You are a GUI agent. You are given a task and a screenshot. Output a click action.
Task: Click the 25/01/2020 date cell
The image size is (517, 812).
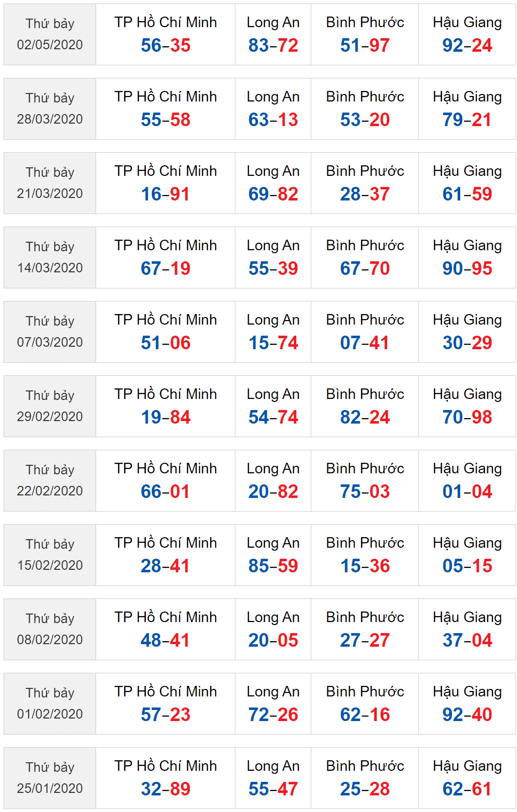(50, 778)
